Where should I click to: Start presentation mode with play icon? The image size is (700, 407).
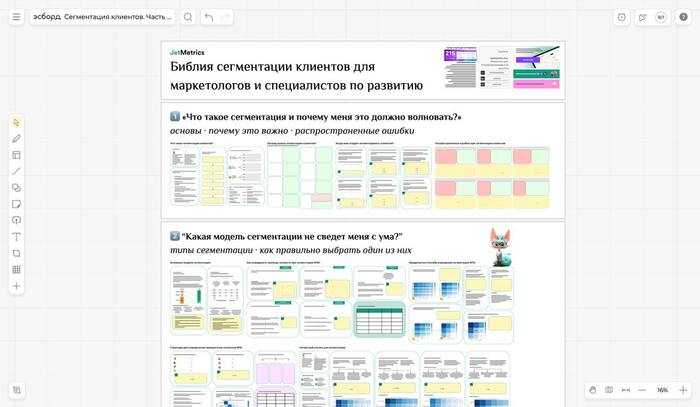point(642,17)
